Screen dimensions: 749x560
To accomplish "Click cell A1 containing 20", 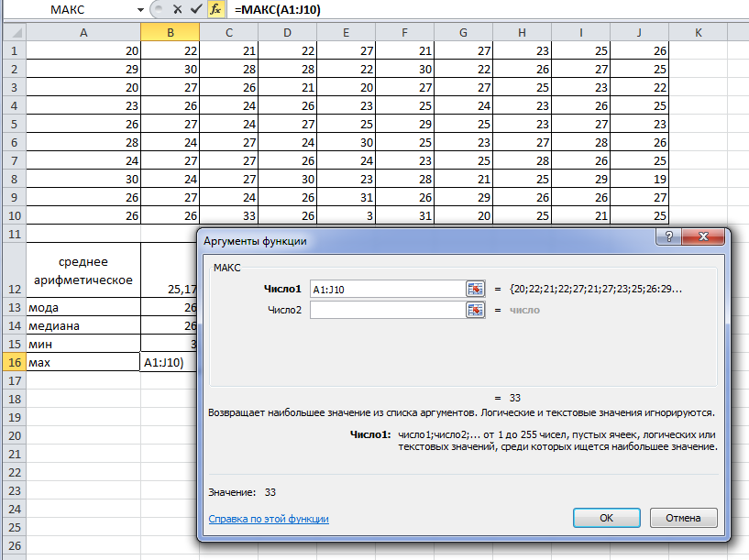I will 83,50.
